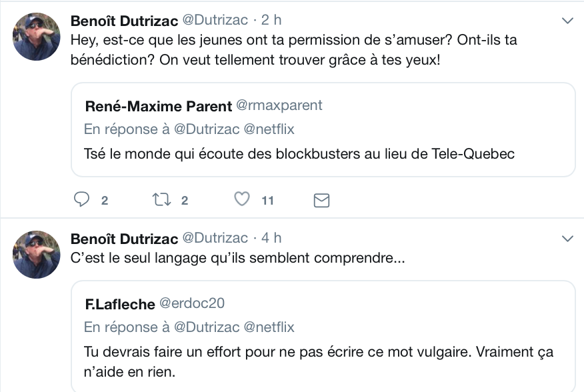
Task: Reply to the first Dutrizac tweet
Action: pos(81,199)
